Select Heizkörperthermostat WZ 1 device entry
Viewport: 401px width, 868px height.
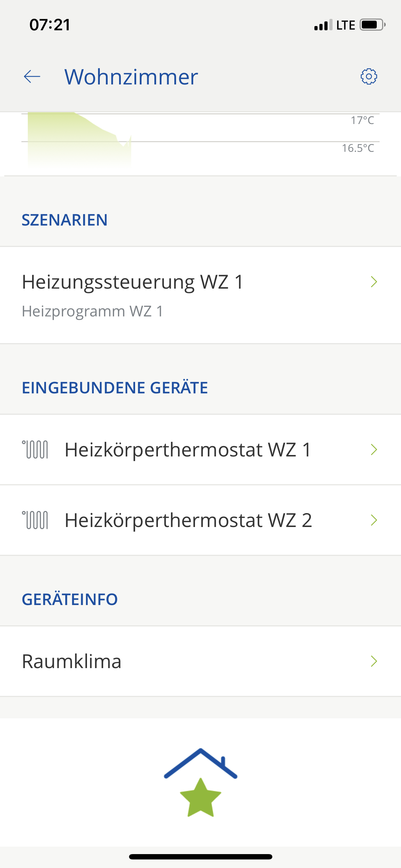click(188, 450)
